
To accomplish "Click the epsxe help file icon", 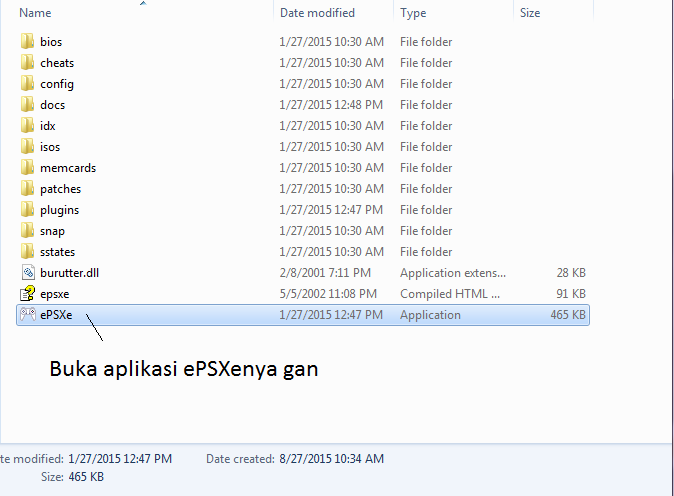I will tap(28, 294).
